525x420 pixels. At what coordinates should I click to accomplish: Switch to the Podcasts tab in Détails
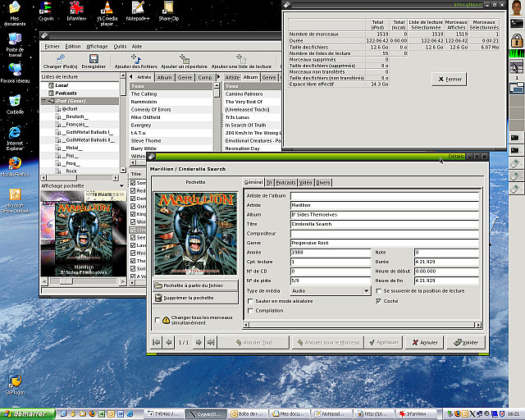click(285, 183)
